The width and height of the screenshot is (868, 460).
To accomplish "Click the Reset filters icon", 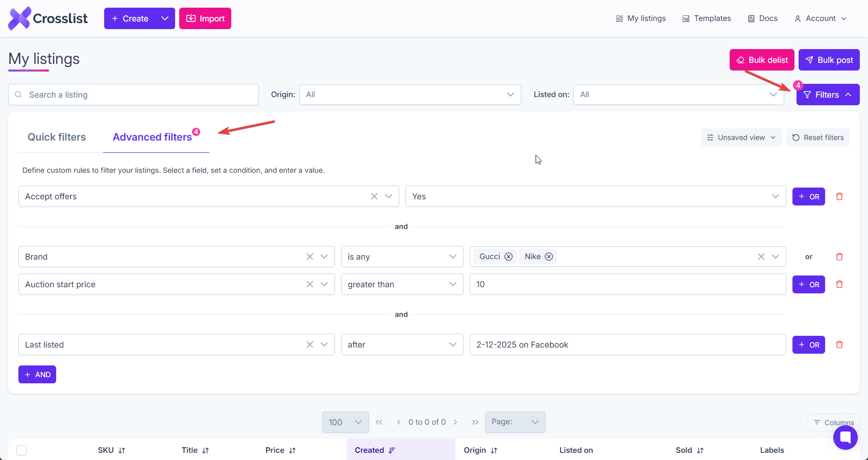I will tap(795, 137).
